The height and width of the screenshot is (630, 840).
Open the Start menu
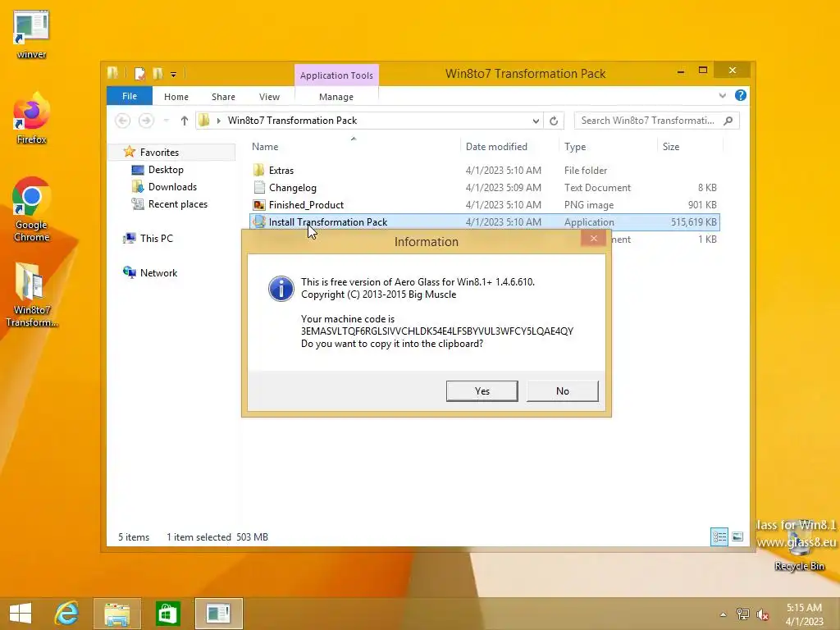coord(21,614)
